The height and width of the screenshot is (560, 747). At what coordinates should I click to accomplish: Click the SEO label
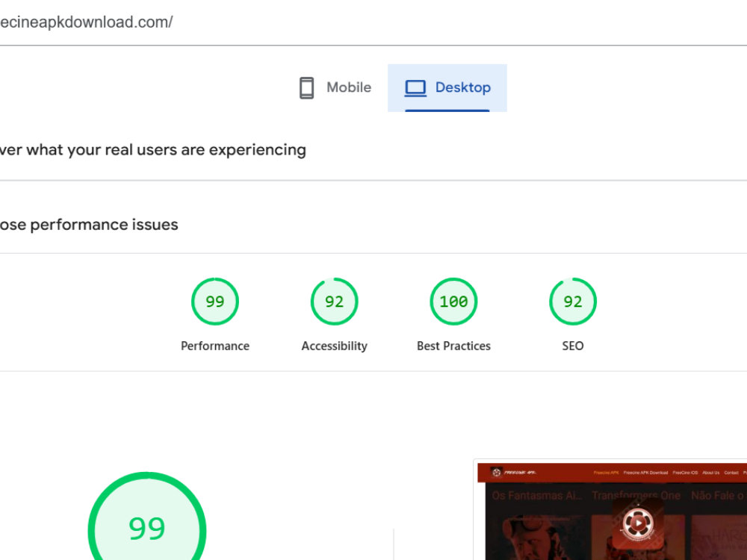coord(573,346)
